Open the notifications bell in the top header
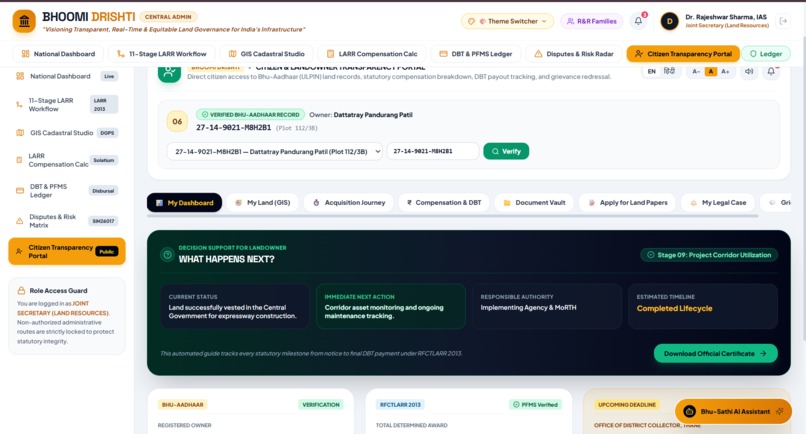 (x=638, y=21)
